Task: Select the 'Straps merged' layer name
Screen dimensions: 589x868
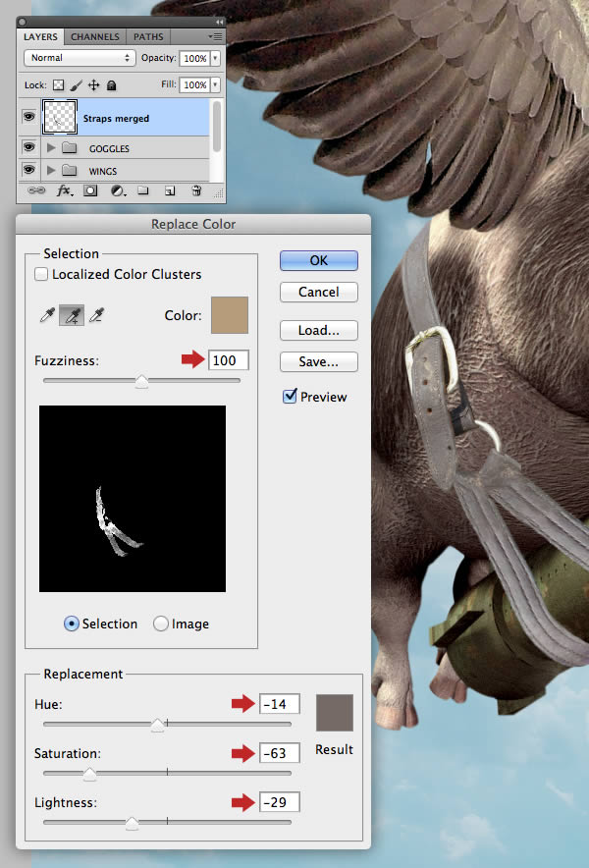Action: click(116, 119)
